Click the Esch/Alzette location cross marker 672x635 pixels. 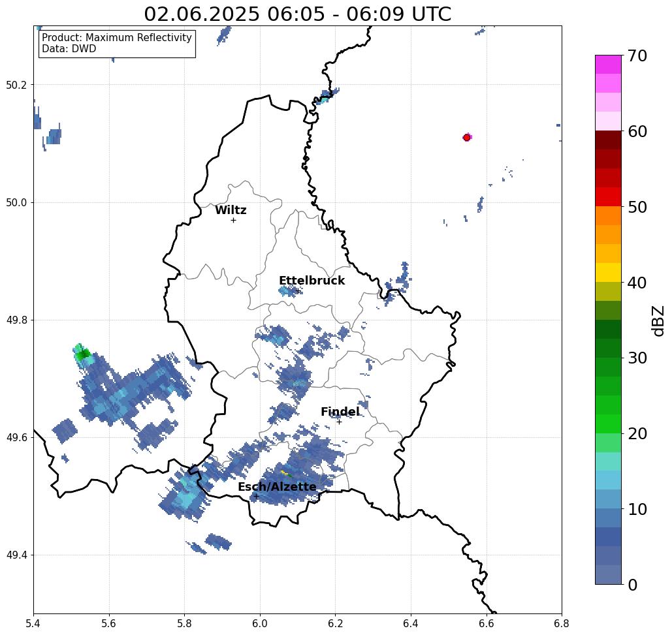[256, 497]
